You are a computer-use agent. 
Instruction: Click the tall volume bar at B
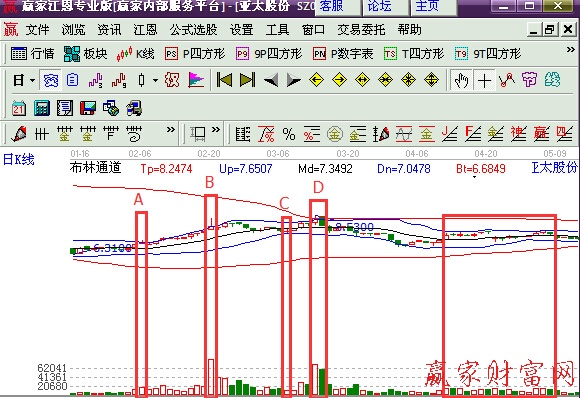[211, 377]
